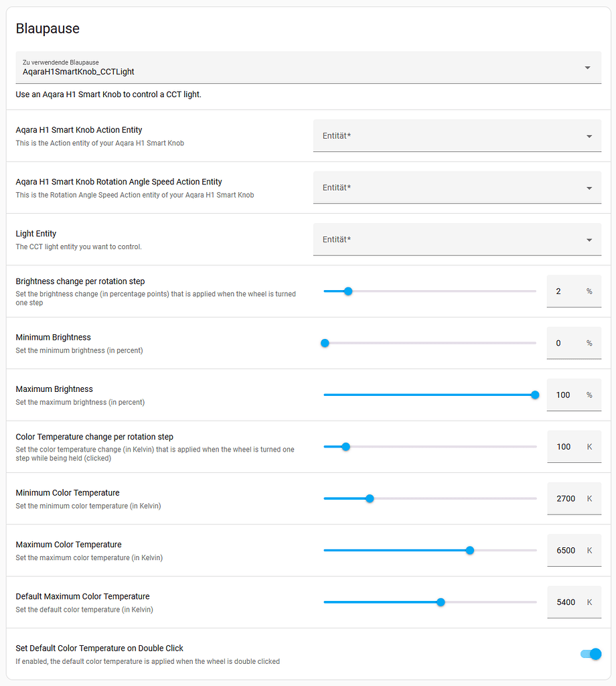Click the Maximum Color Temperature field showing 6500
This screenshot has width=616, height=686.
[566, 550]
